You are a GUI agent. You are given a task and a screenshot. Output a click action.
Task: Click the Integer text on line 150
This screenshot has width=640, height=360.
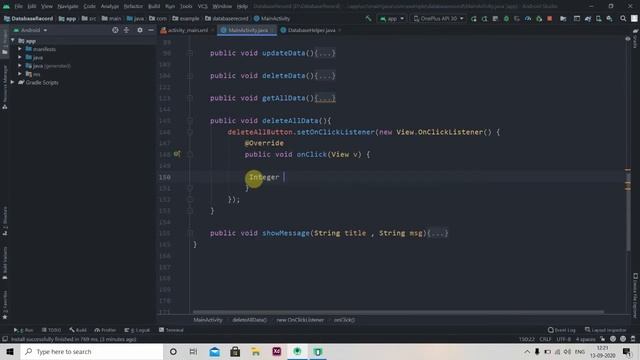pos(264,177)
